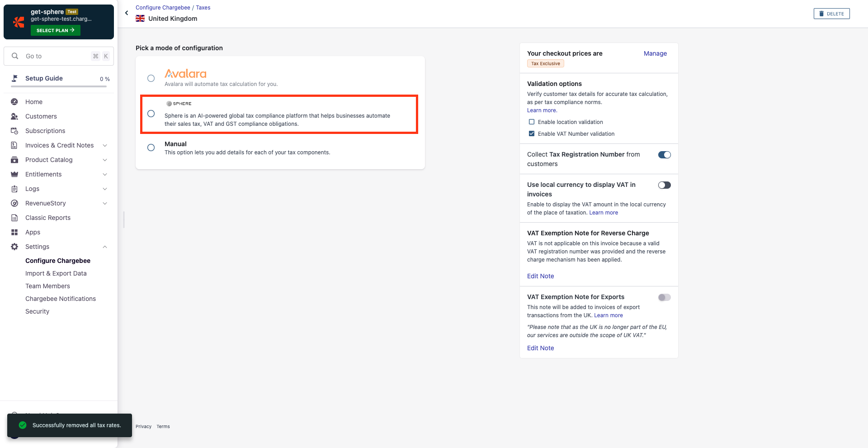Click the Setup Guide flag icon
Image resolution: width=868 pixels, height=448 pixels.
[x=14, y=78]
